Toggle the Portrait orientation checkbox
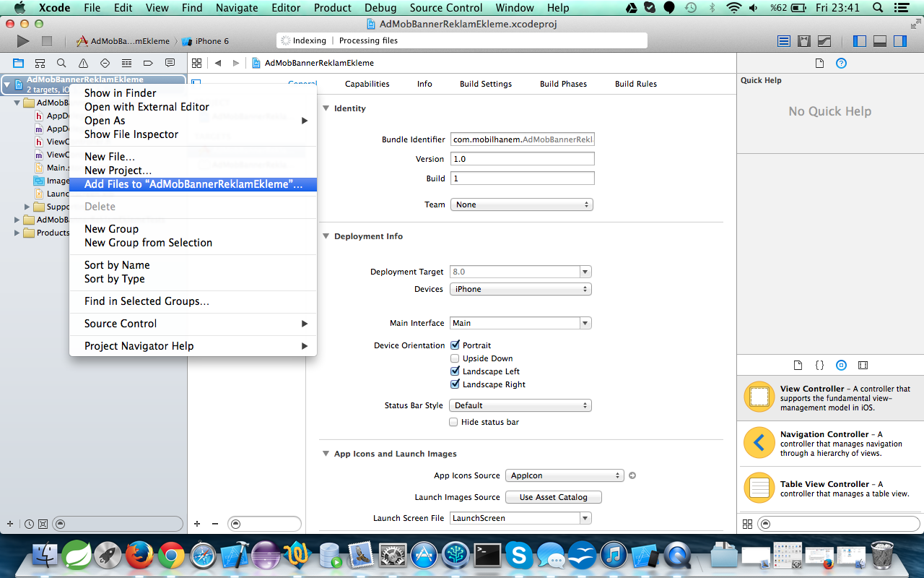Viewport: 924px width, 578px height. [x=455, y=345]
